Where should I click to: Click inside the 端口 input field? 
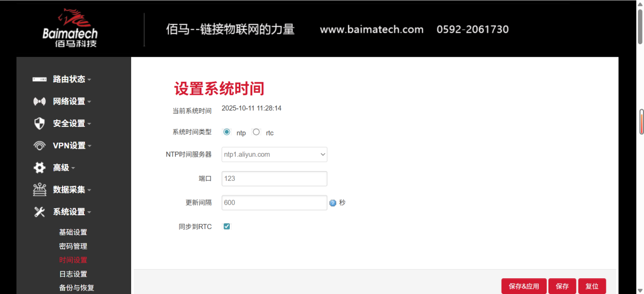[274, 178]
